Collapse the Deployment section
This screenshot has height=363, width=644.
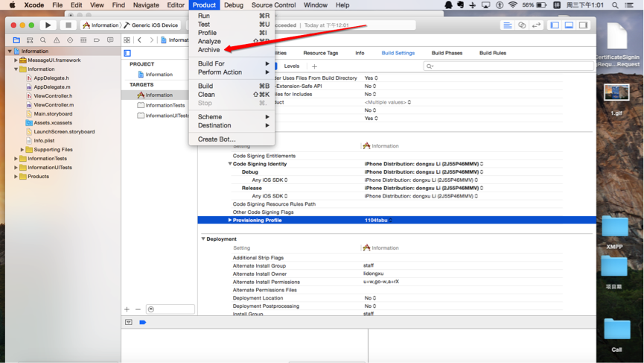click(x=203, y=239)
